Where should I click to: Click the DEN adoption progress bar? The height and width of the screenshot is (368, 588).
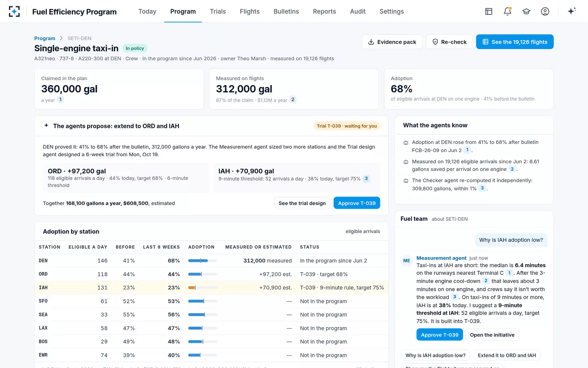point(203,260)
